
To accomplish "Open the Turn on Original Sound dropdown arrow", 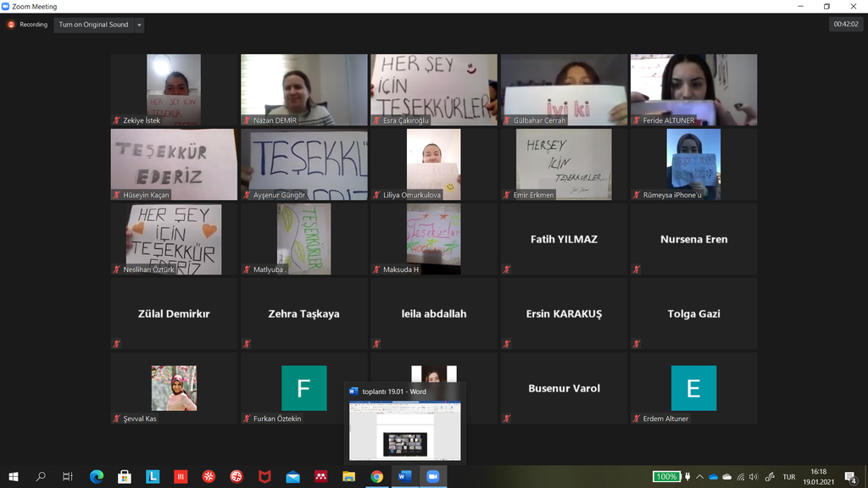I will pos(140,25).
